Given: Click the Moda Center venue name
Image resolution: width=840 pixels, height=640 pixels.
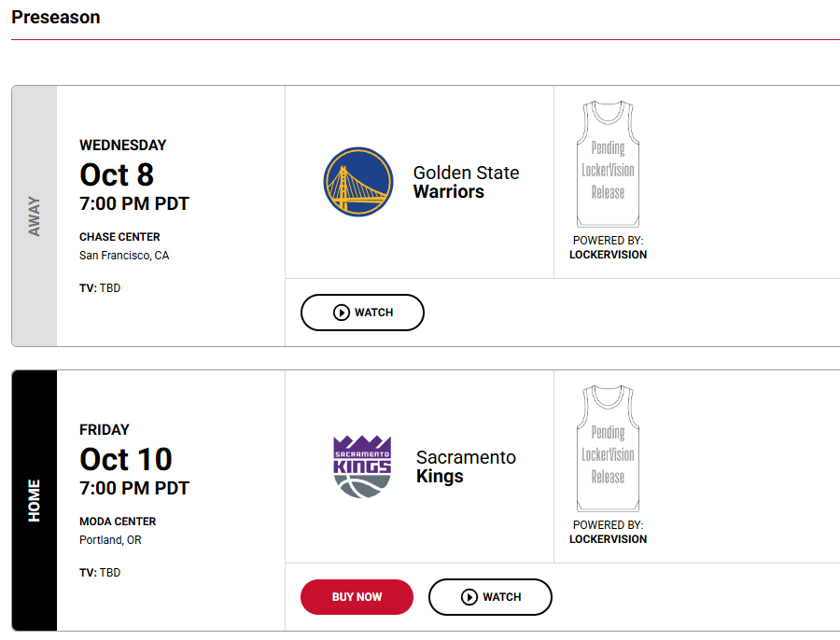Looking at the screenshot, I should pos(118,522).
